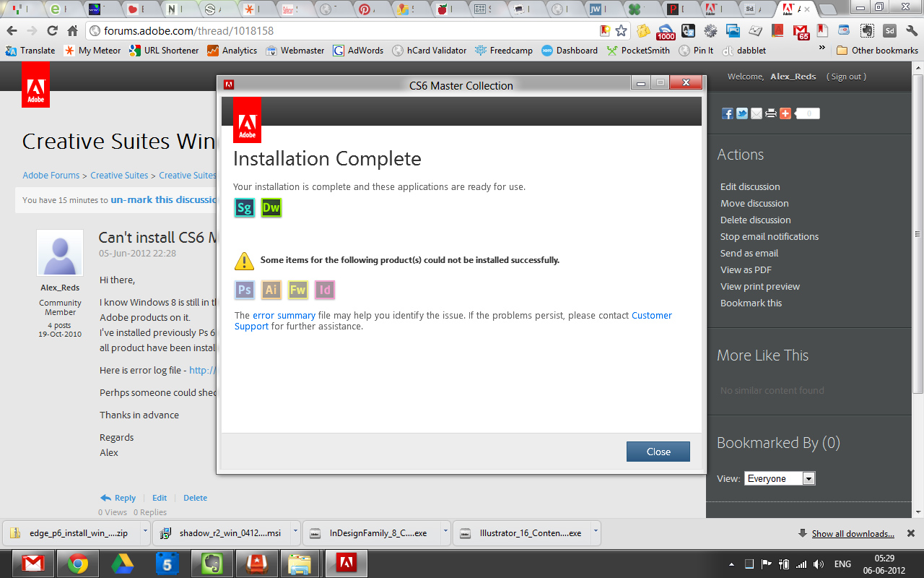Open dropdown arrow for shadow_r2_win msi download

[x=295, y=533]
